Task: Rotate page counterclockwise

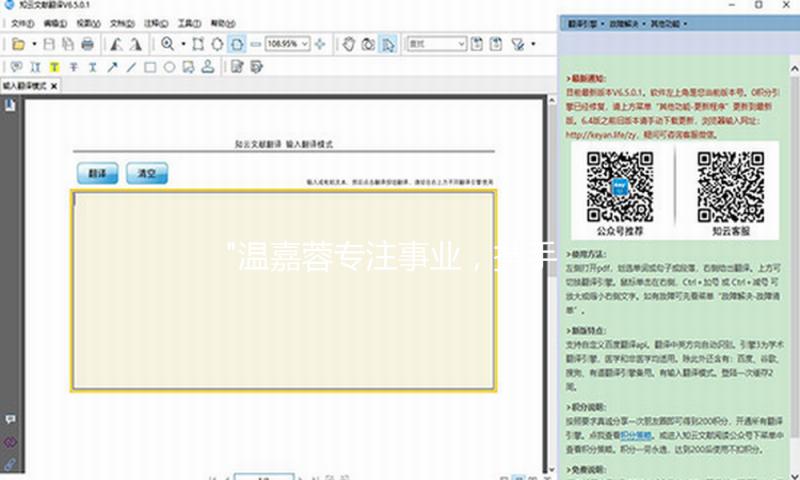Action: click(116, 44)
